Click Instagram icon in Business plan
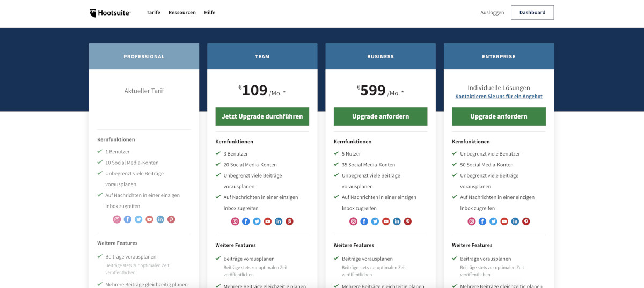Image resolution: width=644 pixels, height=288 pixels. 353,221
